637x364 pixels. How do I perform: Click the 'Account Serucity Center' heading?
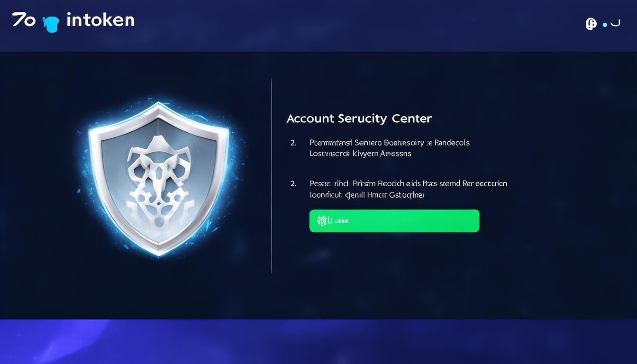359,118
